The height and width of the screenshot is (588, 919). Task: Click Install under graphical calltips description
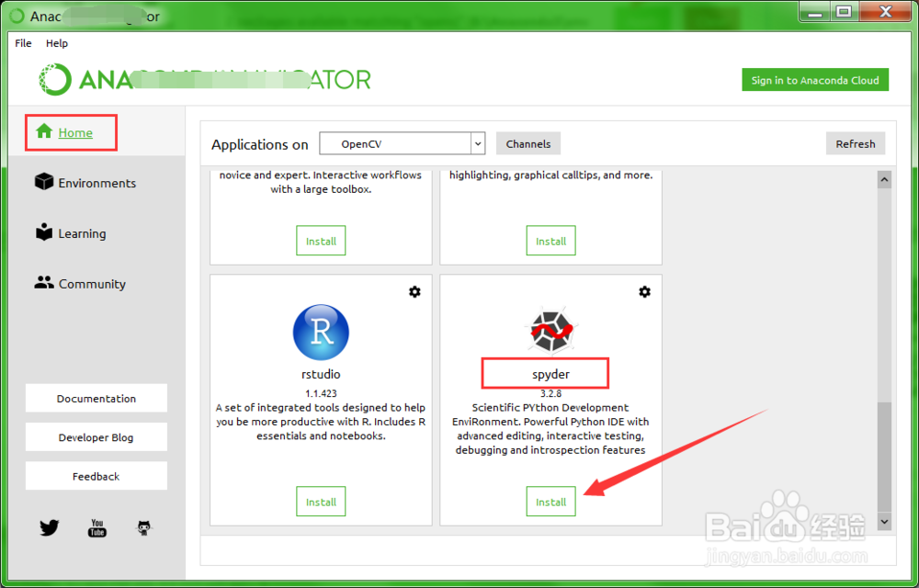pyautogui.click(x=550, y=241)
